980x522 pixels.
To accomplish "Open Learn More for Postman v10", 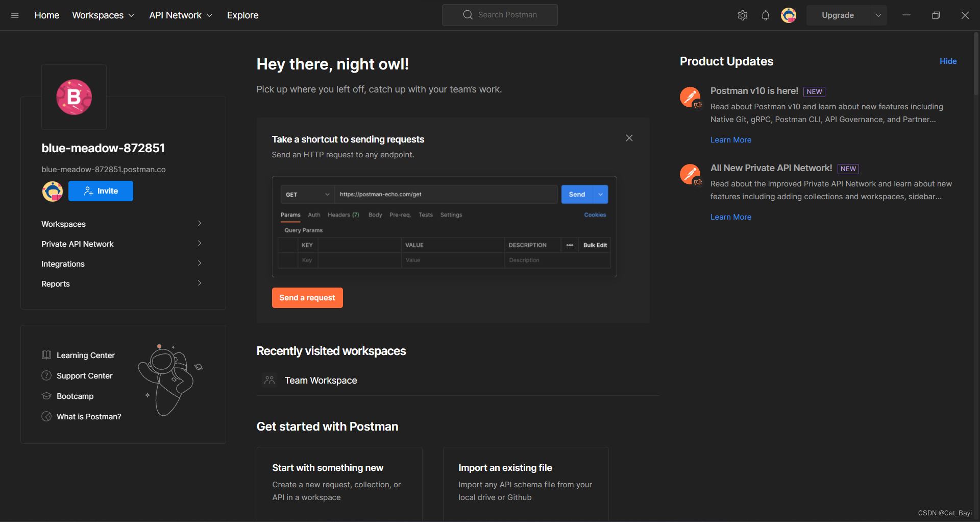I will [x=731, y=140].
